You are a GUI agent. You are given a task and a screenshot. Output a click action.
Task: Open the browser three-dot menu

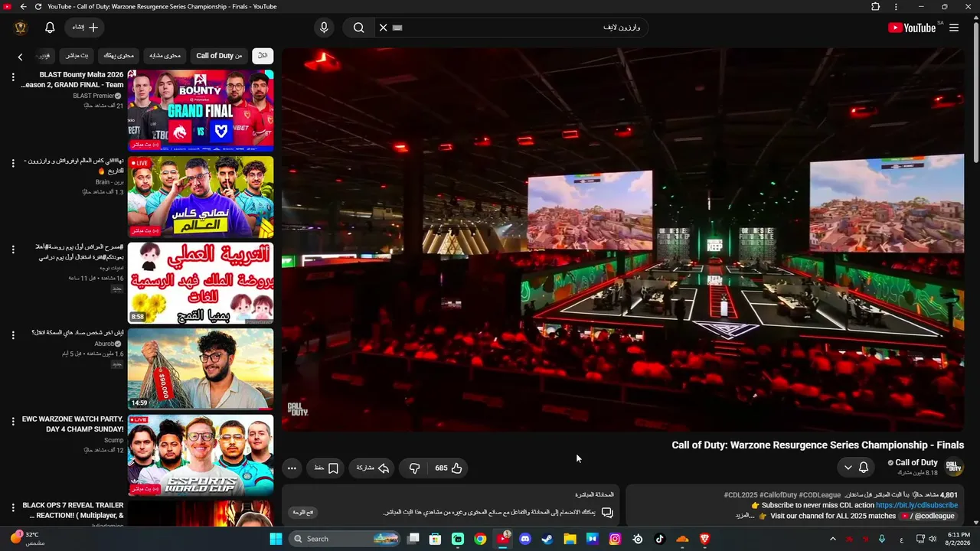click(x=897, y=7)
